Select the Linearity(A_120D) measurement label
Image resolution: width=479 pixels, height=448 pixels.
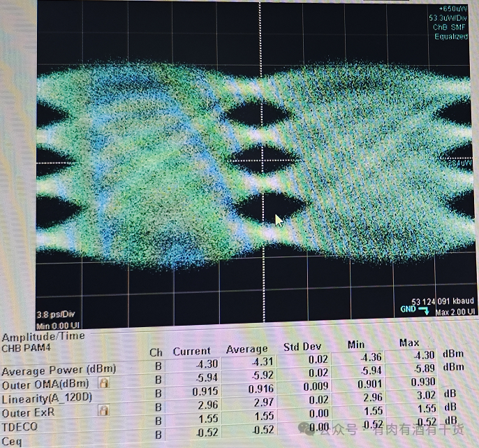[x=47, y=398]
